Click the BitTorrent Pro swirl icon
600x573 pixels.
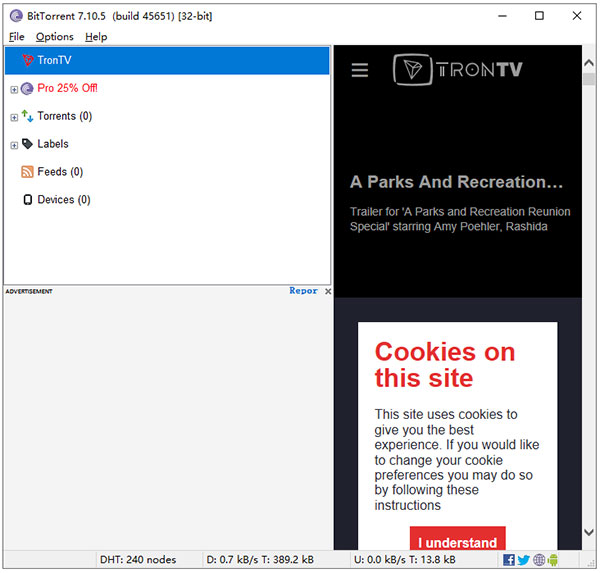(x=27, y=88)
